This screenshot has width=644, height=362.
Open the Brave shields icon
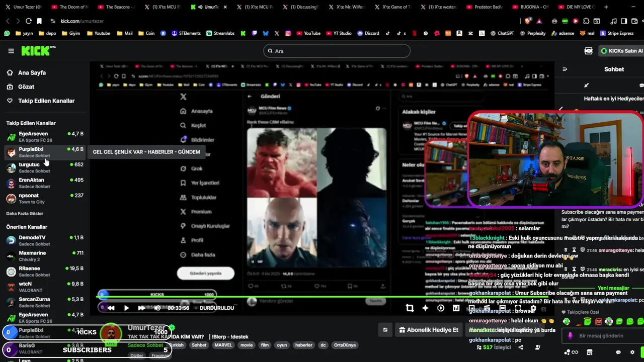[527, 21]
